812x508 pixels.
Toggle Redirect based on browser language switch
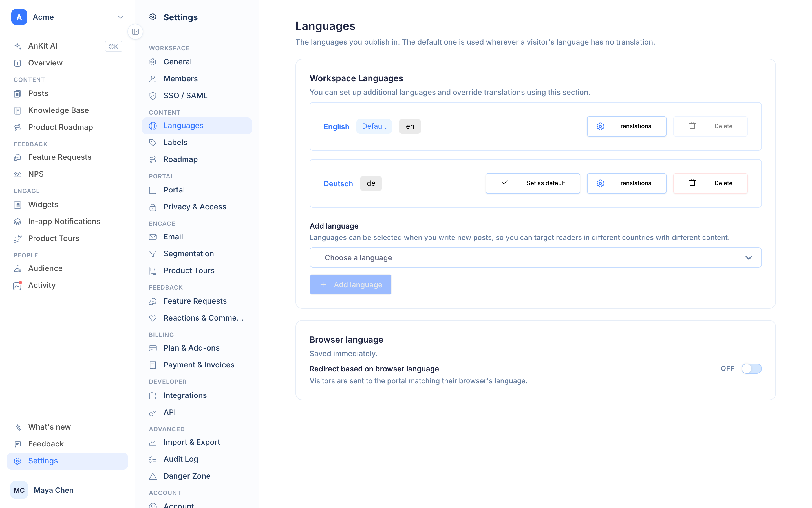(x=751, y=369)
